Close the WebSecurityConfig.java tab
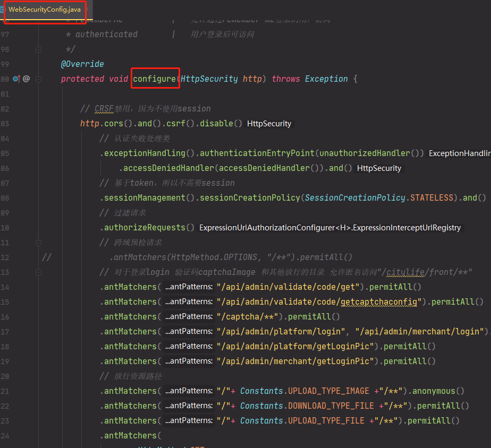The width and height of the screenshot is (491, 448). pos(88,10)
